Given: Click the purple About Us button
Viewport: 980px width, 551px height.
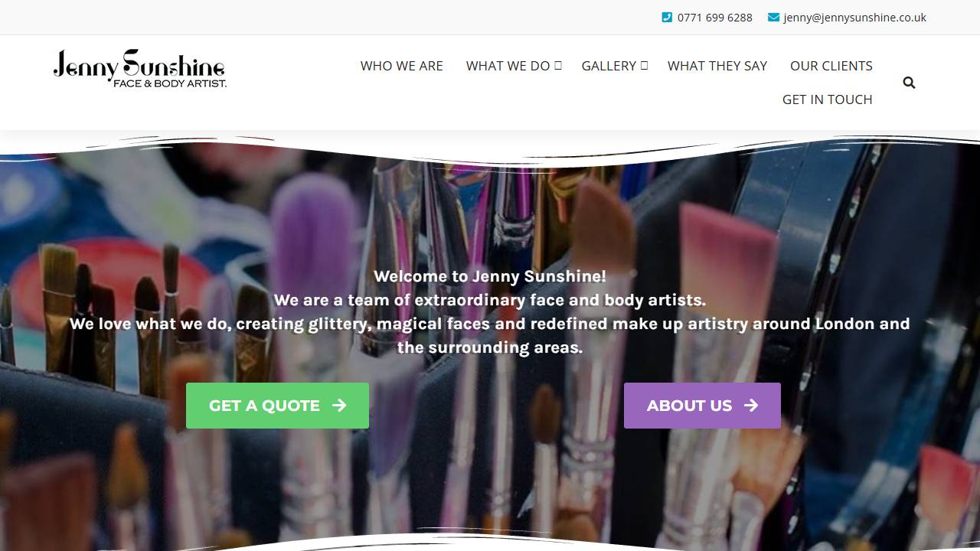Looking at the screenshot, I should (x=702, y=406).
